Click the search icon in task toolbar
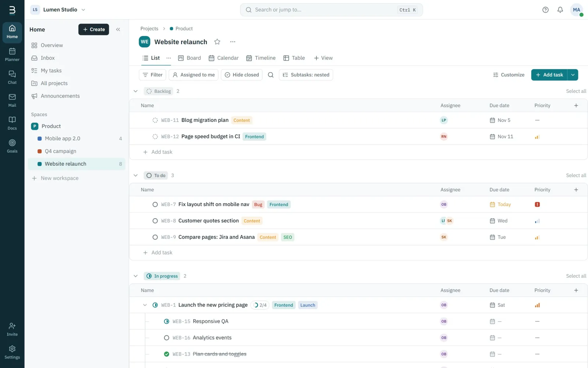Image resolution: width=588 pixels, height=368 pixels. coord(271,75)
